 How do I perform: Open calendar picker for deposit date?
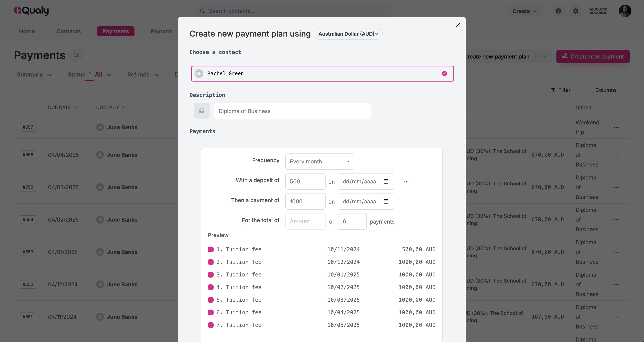pyautogui.click(x=386, y=181)
